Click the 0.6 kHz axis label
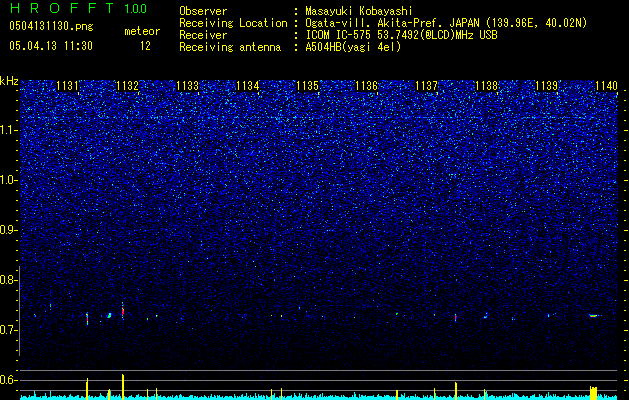The height and width of the screenshot is (400, 629). (x=9, y=380)
